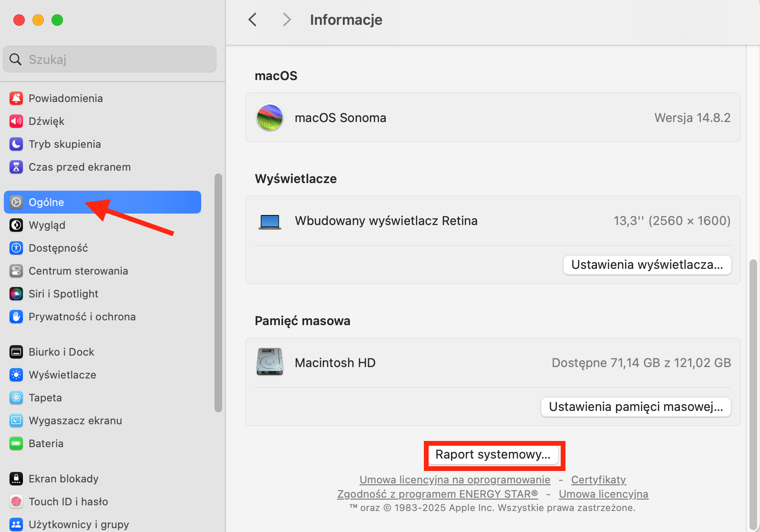This screenshot has width=760, height=532.
Task: Select Użytkownicy i grupy label
Action: (79, 524)
